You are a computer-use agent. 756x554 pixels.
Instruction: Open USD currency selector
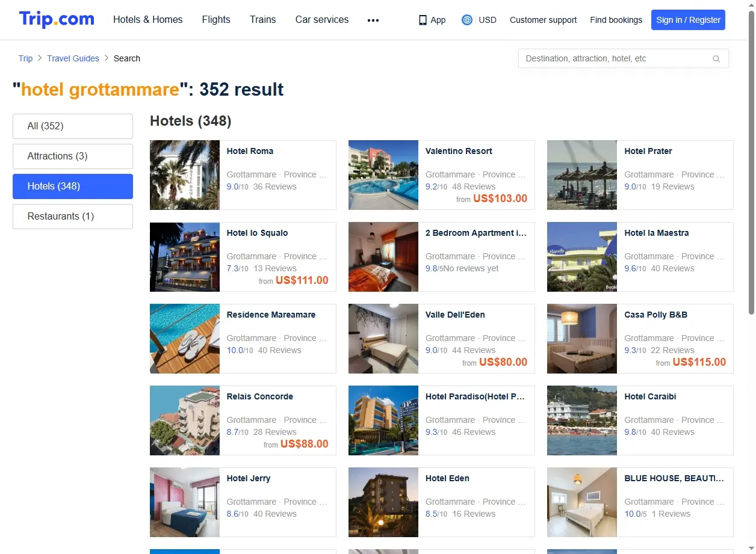[488, 20]
